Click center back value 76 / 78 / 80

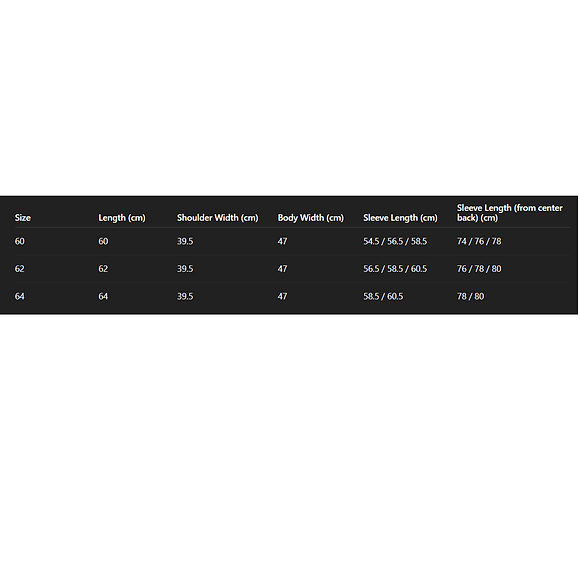coord(479,269)
